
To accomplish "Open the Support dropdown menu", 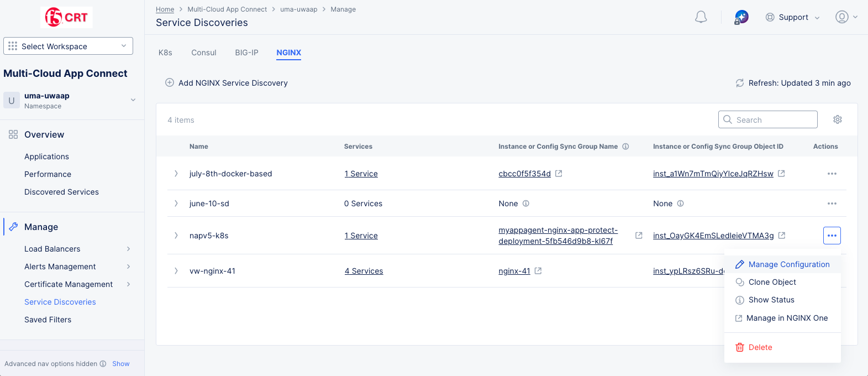I will [x=793, y=17].
